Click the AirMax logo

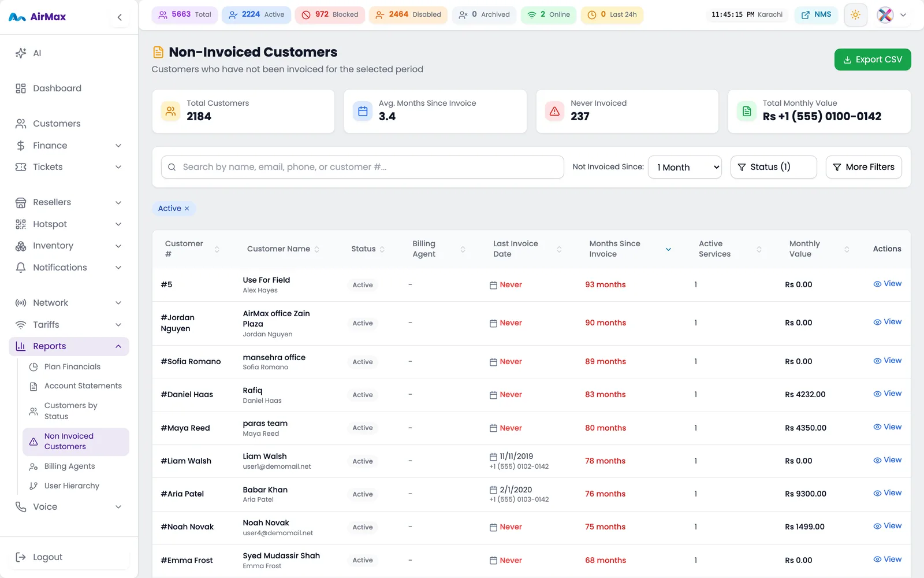pos(38,17)
